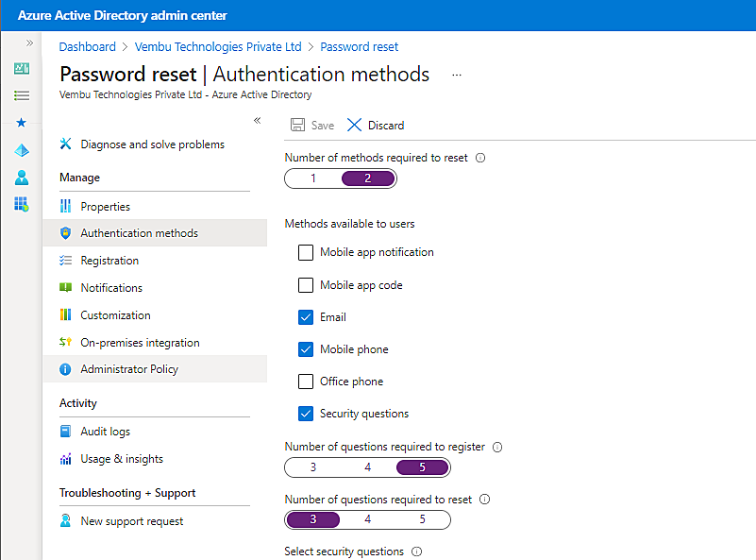Open All services from the sidebar rail

pos(21,94)
